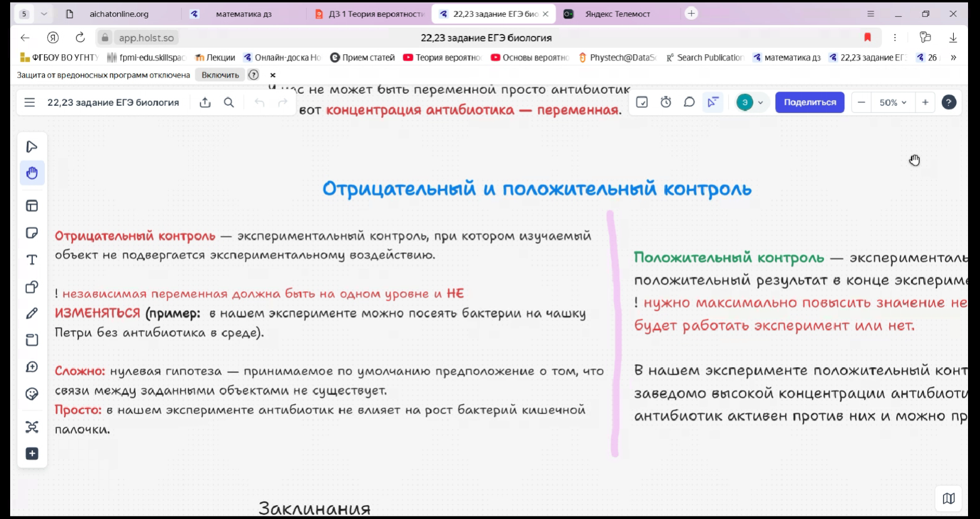This screenshot has width=980, height=519.
Task: Click Включить to enable protection
Action: coord(220,75)
